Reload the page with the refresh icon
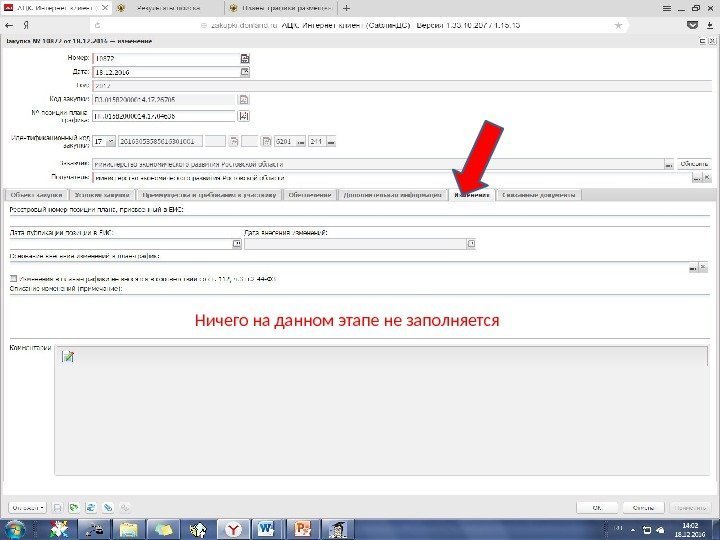720x540 pixels. pyautogui.click(x=97, y=26)
